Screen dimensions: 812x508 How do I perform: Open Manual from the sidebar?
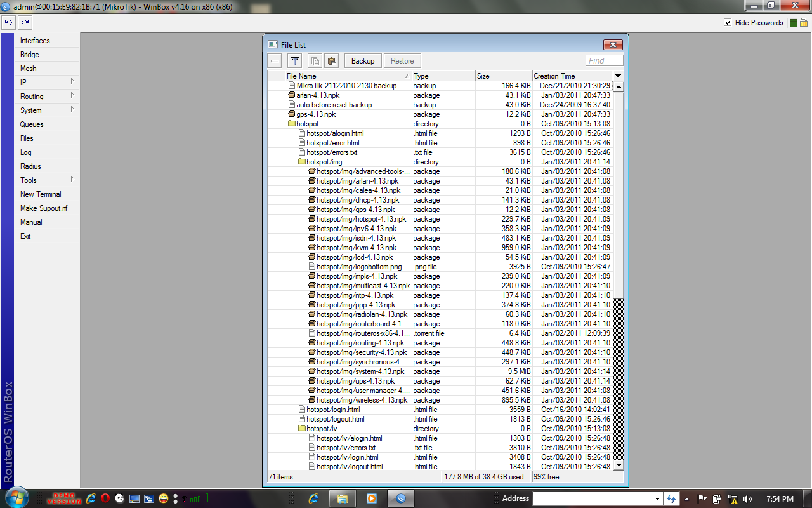47,222
